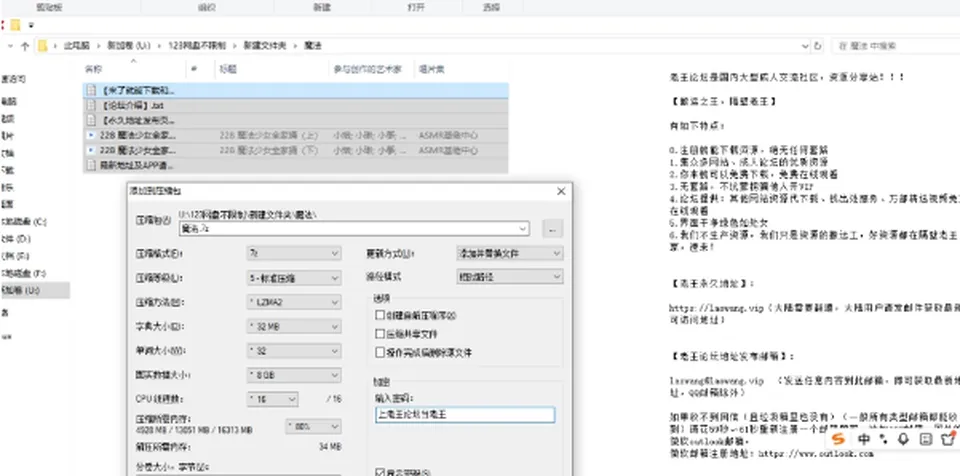Toggle the show password checkbox
This screenshot has width=960, height=476.
pyautogui.click(x=380, y=472)
